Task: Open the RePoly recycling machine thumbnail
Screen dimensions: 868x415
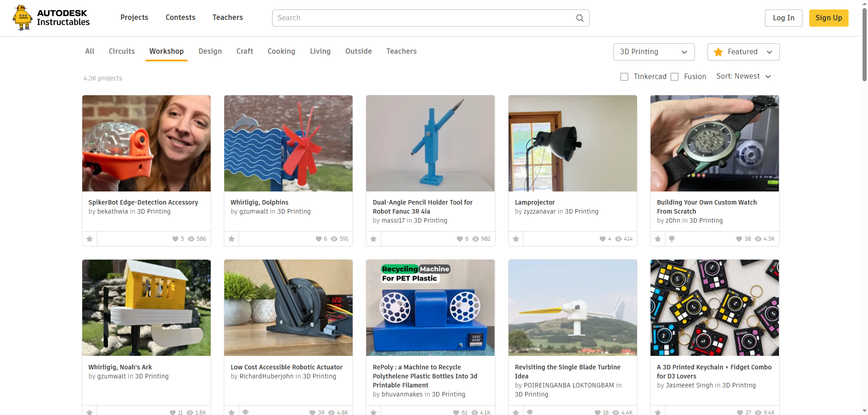Action: (x=430, y=308)
